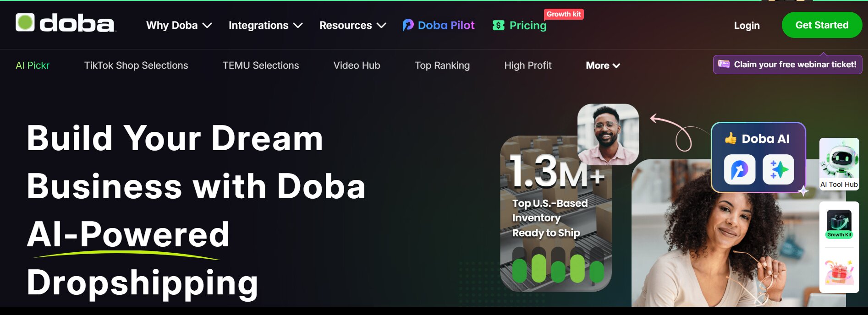Image resolution: width=868 pixels, height=315 pixels.
Task: Open the Video Hub tab
Action: click(x=357, y=65)
